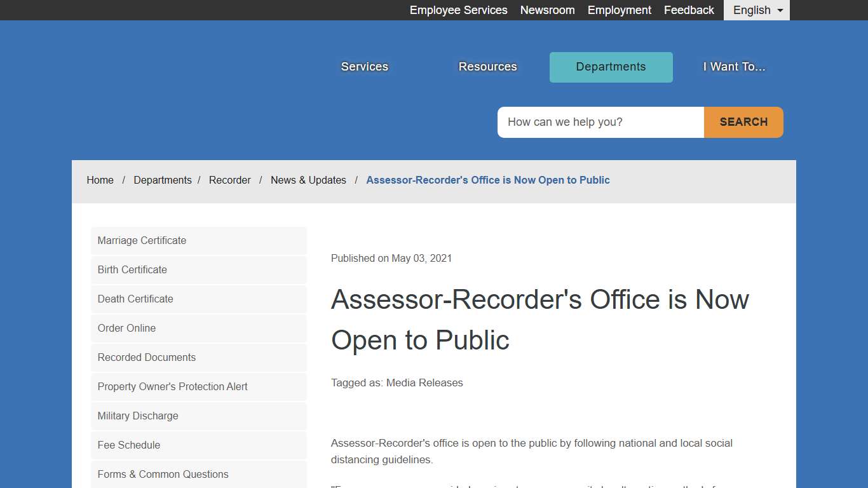Open News & Updates breadcrumb link
The width and height of the screenshot is (868, 488).
[x=308, y=180]
